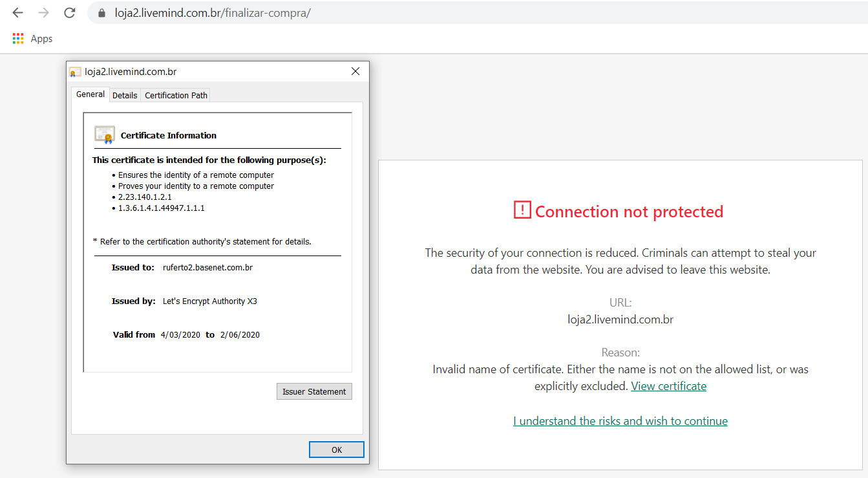Click the Certificate Information badge icon
Image resolution: width=868 pixels, height=478 pixels.
click(x=104, y=135)
